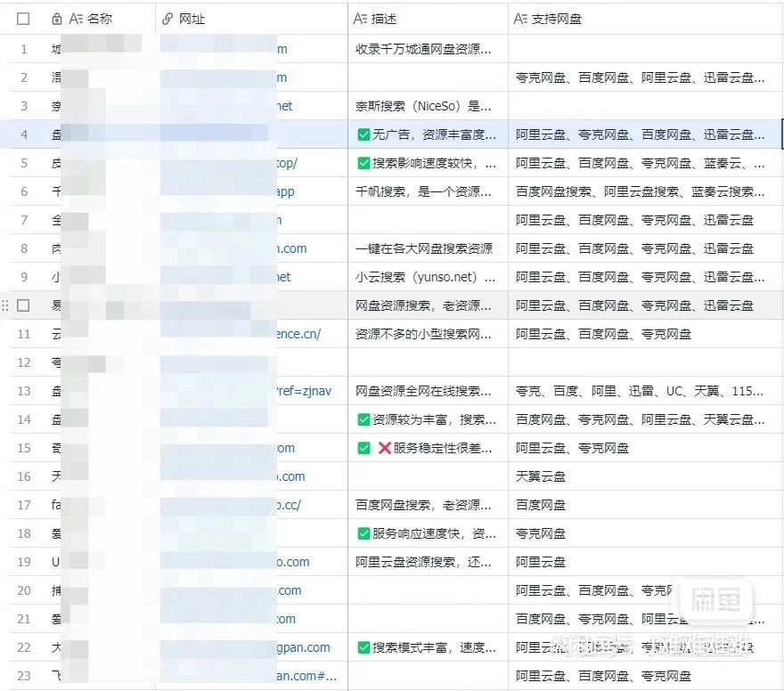Open the link ending in ref=zjnav
784x691 pixels.
(304, 391)
